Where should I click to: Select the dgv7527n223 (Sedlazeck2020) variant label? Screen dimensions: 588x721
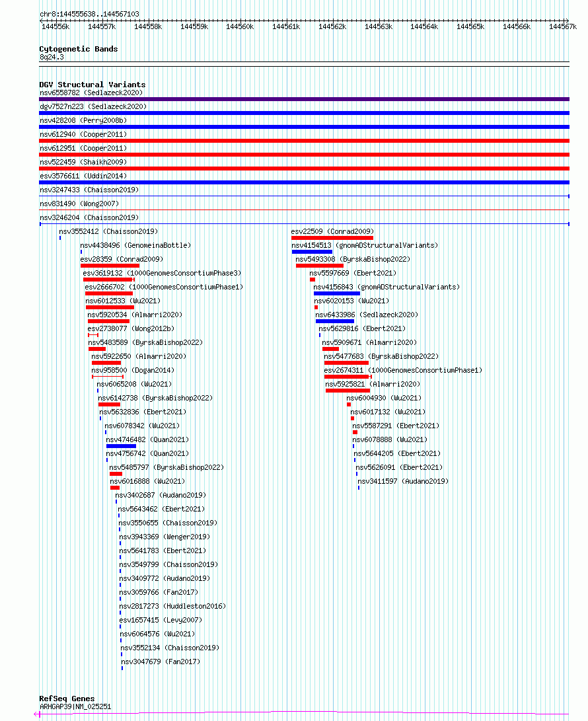coord(93,106)
